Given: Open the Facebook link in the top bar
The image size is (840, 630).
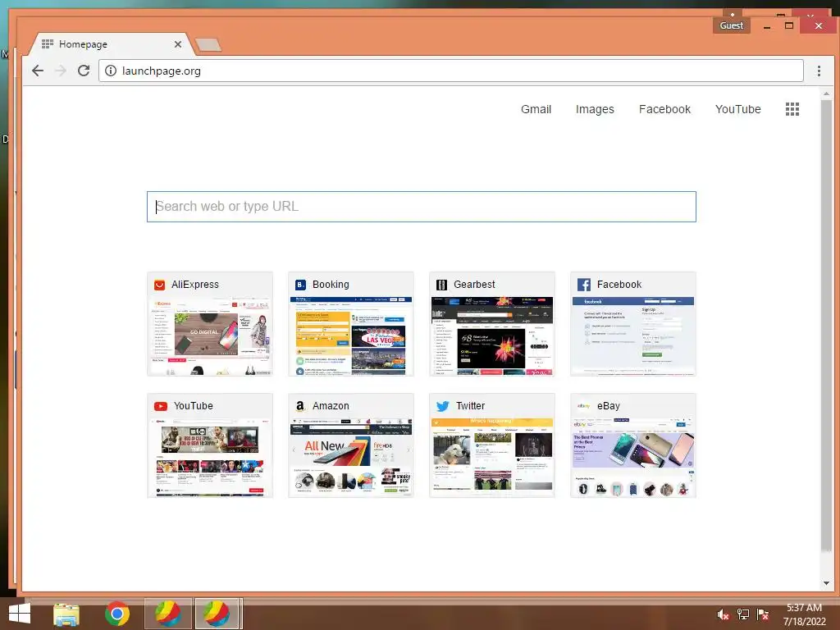Looking at the screenshot, I should click(664, 109).
